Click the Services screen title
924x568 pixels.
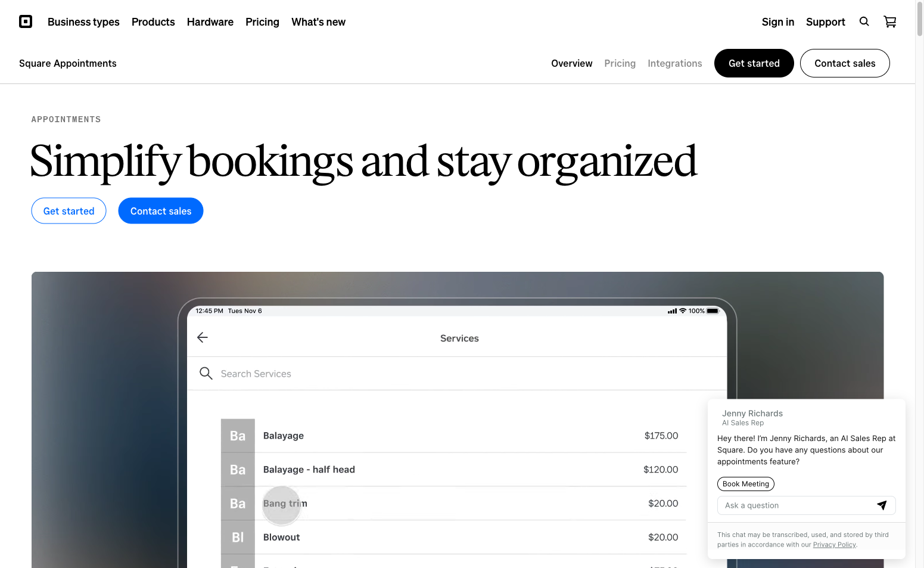[459, 339]
